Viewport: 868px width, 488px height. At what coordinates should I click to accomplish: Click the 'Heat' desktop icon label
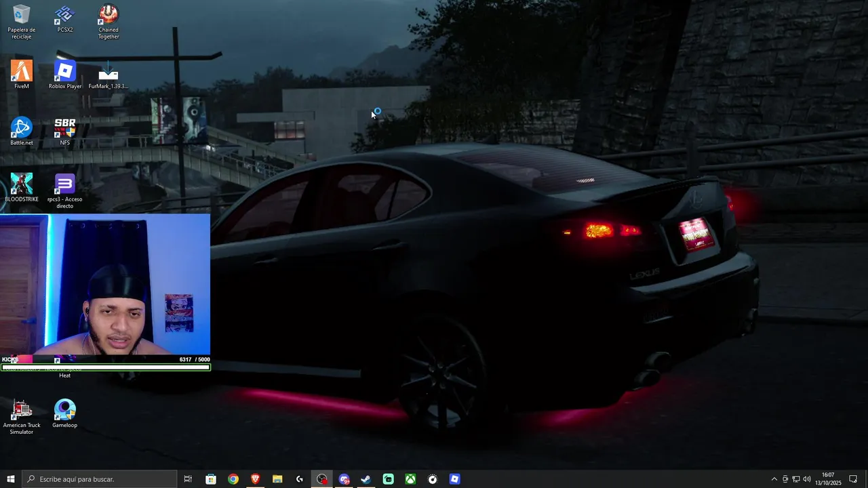click(x=64, y=375)
